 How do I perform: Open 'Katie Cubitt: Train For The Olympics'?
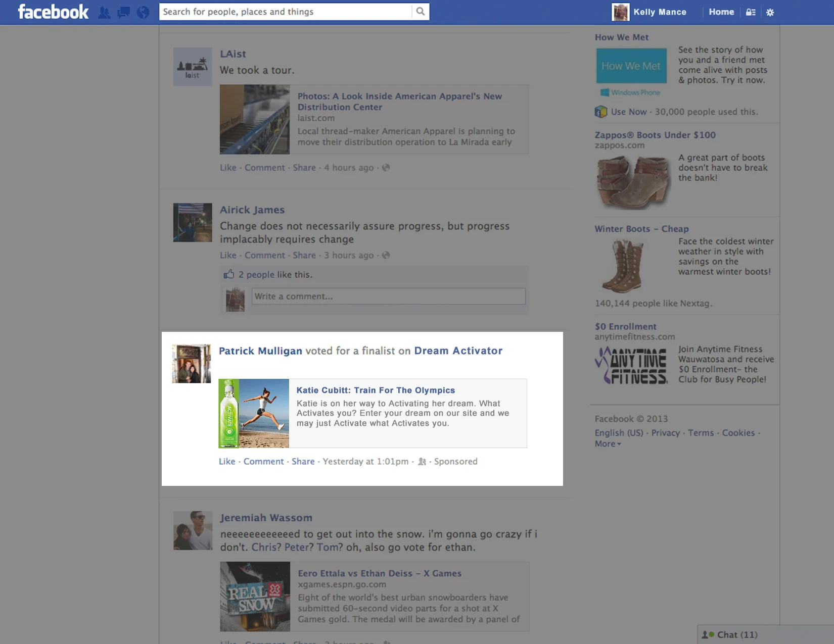pos(376,390)
